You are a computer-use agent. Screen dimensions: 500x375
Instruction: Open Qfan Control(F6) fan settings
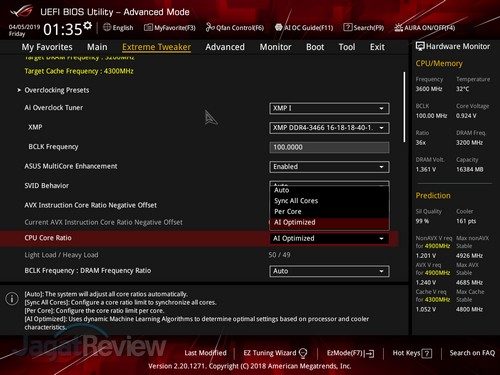coord(235,28)
